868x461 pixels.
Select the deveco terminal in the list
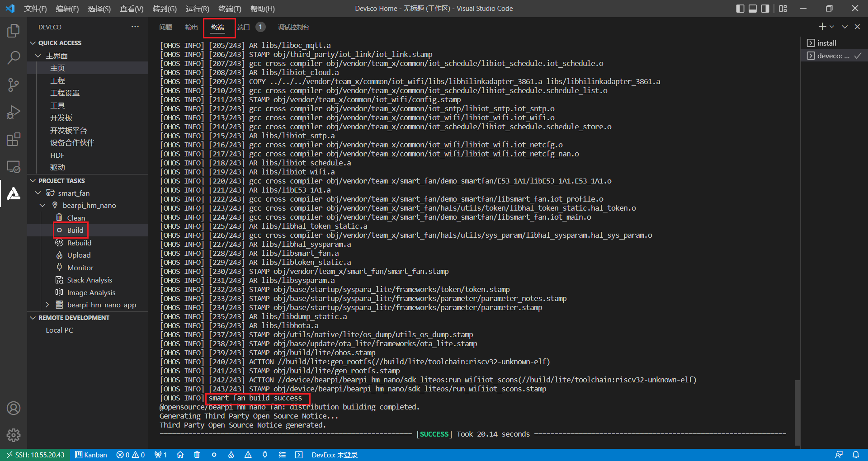834,56
